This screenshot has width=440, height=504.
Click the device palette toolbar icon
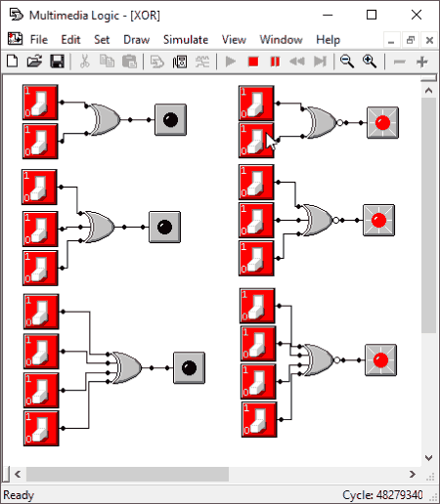[180, 62]
